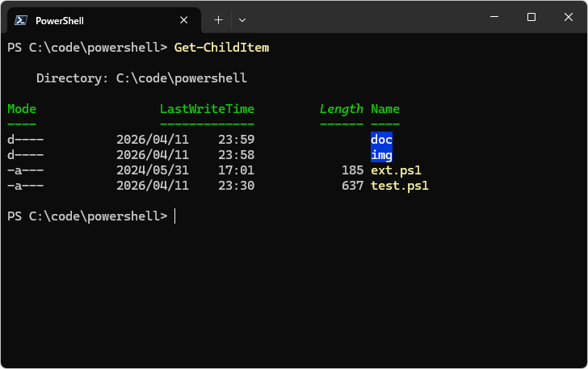Image resolution: width=588 pixels, height=369 pixels.
Task: Click the Get-ChildItem command text
Action: (221, 48)
